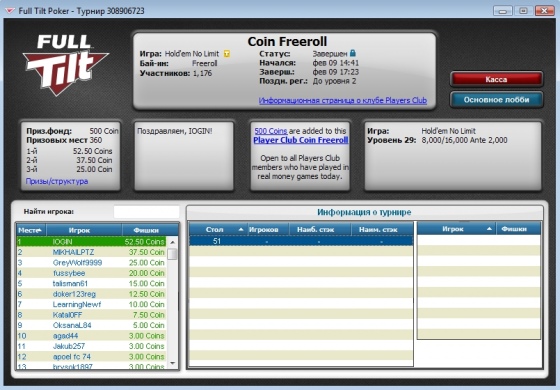
Task: Open Players Club information page link
Action: pos(343,100)
